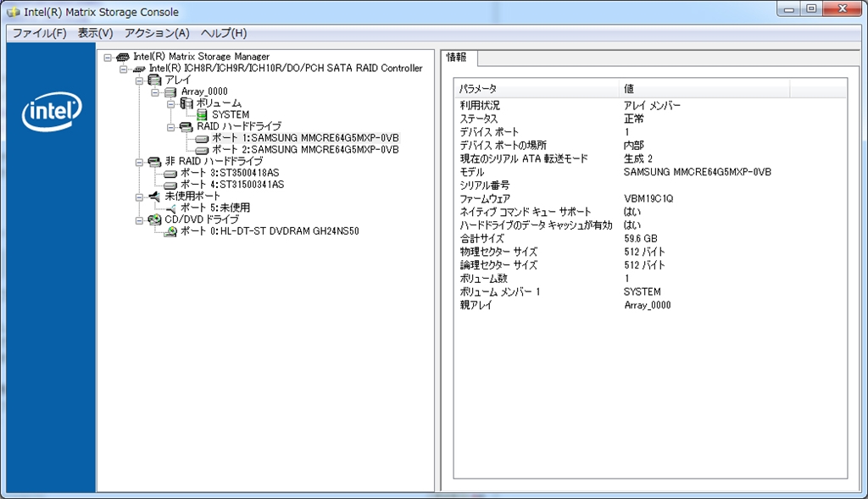
Task: Minimize the Matrix Storage Console window
Action: [789, 8]
